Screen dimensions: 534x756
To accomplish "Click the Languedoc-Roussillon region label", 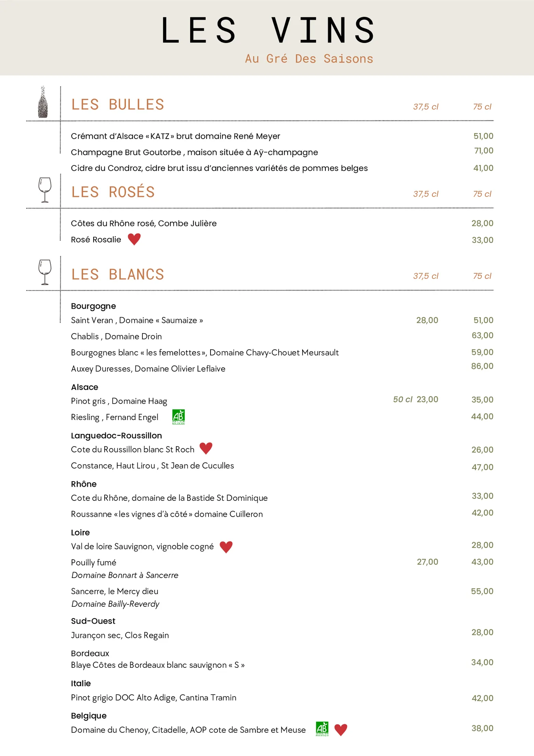I will [x=116, y=435].
